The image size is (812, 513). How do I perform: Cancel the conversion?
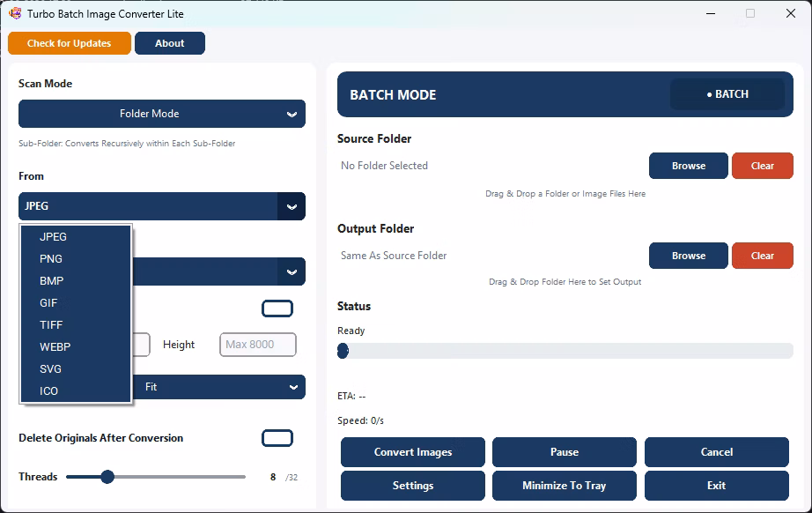(x=717, y=452)
